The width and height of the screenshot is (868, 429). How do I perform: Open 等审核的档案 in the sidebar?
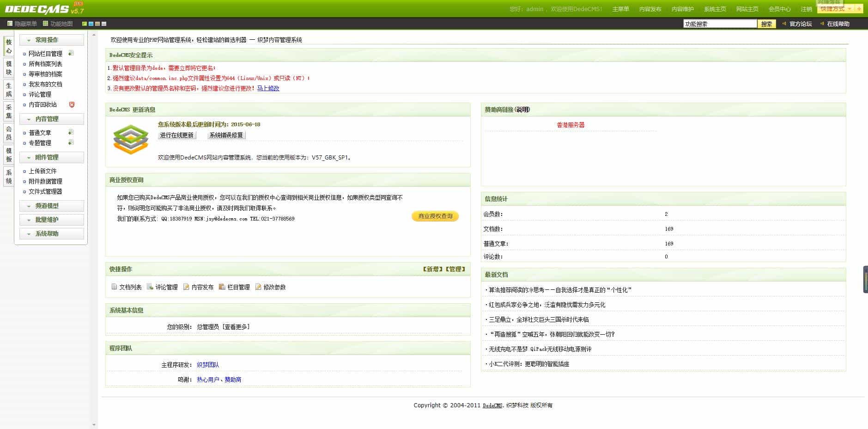[45, 74]
